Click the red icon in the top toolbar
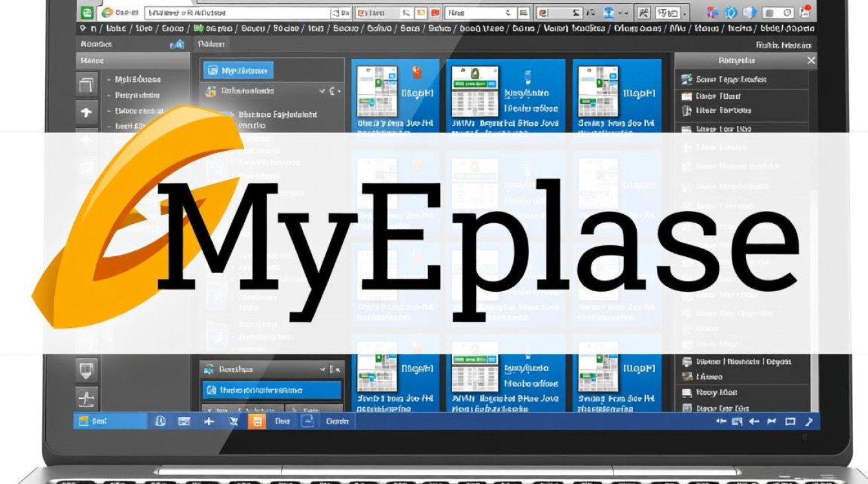Screen dimensions: 868x484 [435, 12]
